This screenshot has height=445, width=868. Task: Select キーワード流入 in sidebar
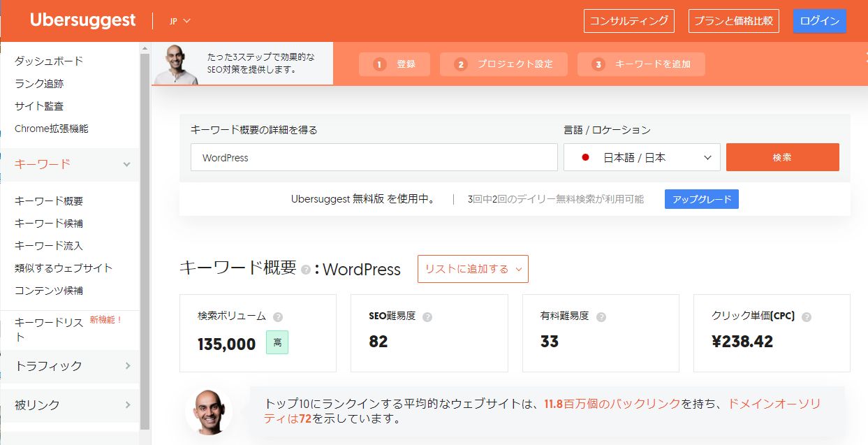(49, 246)
